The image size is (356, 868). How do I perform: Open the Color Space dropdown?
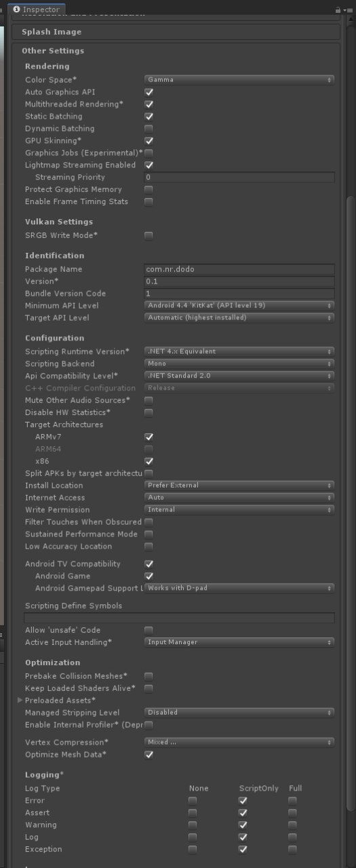pos(239,80)
